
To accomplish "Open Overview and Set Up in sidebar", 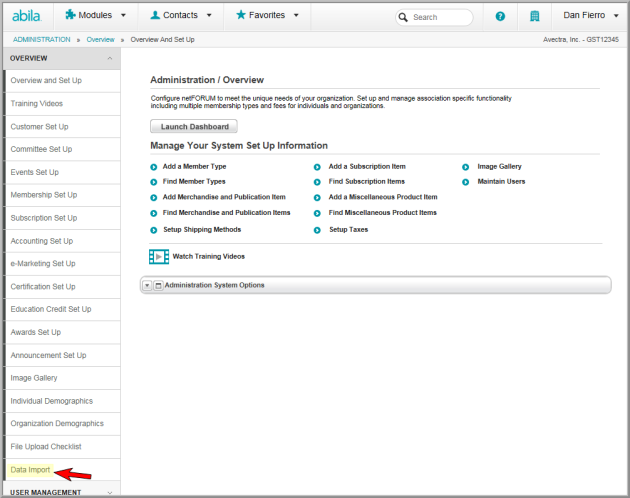I will [x=63, y=81].
